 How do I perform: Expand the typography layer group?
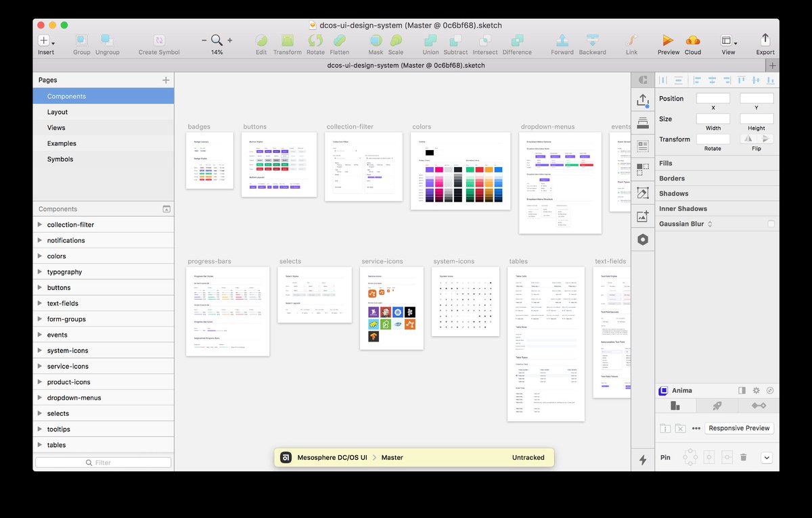[x=40, y=272]
